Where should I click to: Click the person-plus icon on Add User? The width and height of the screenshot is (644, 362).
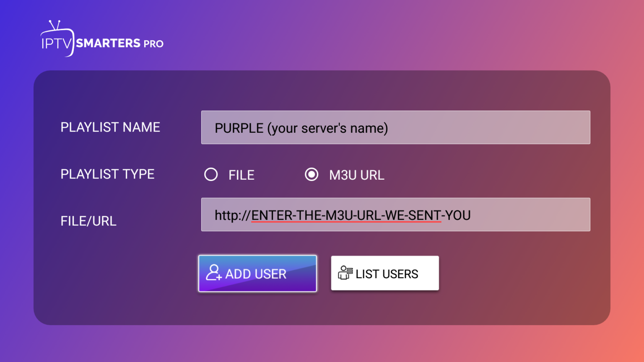(x=213, y=273)
